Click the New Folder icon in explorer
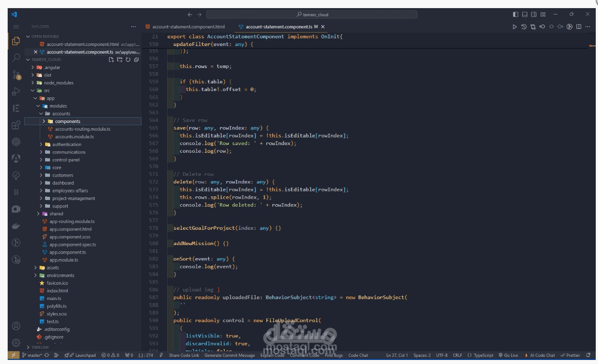Viewport: 598px width, 364px height. coord(119,59)
